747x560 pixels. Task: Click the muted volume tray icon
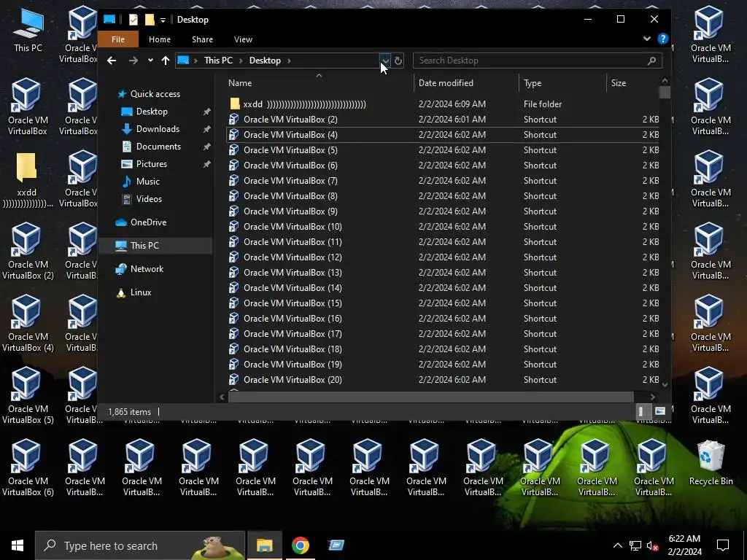click(x=652, y=545)
